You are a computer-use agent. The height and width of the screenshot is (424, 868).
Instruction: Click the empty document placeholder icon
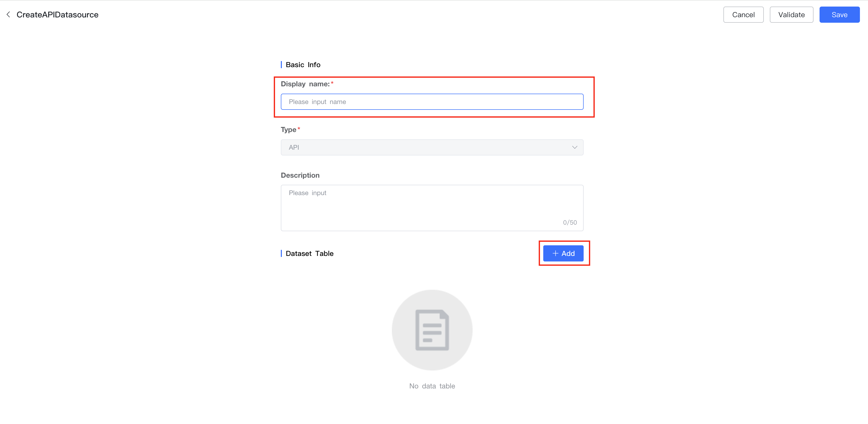432,330
